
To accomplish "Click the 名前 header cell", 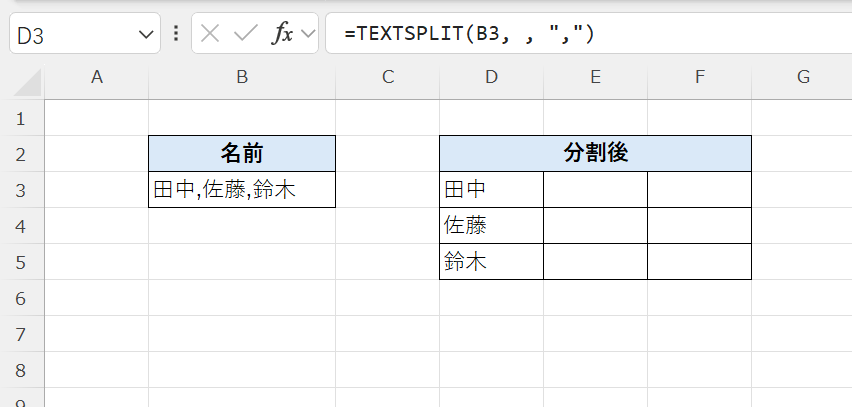I will (241, 153).
